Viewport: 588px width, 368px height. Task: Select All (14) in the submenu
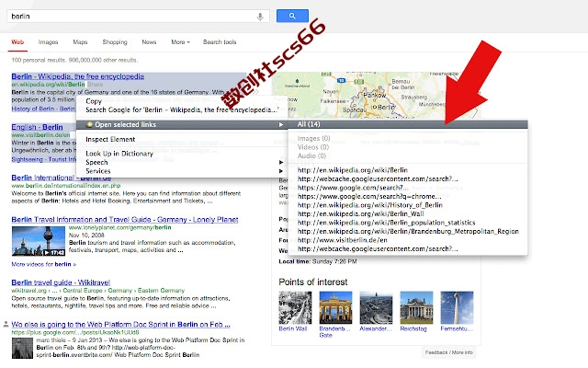[x=408, y=124]
